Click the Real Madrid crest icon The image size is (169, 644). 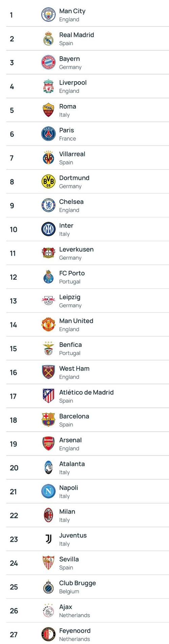pos(48,39)
